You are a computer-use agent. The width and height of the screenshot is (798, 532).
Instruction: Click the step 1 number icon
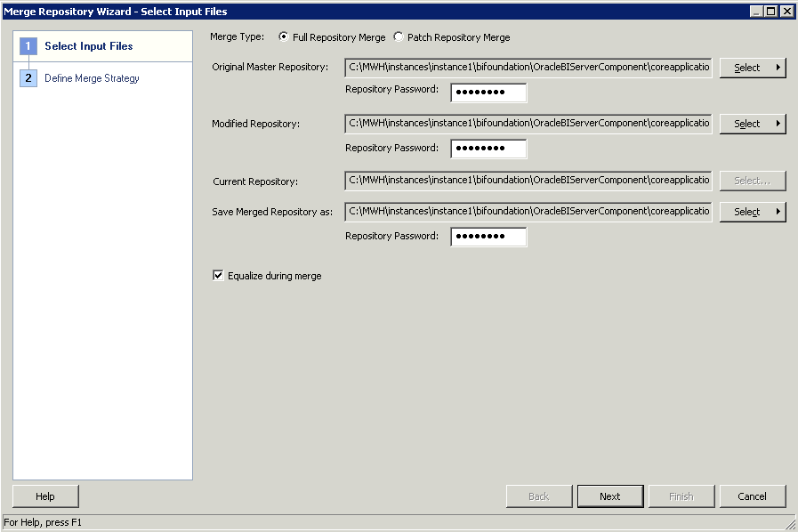[28, 46]
